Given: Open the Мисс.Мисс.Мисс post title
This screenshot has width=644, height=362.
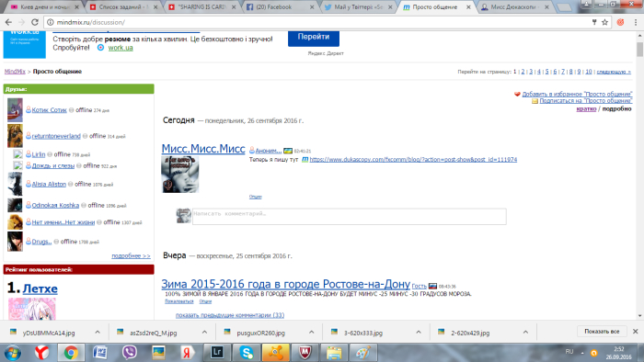Looking at the screenshot, I should click(x=203, y=149).
